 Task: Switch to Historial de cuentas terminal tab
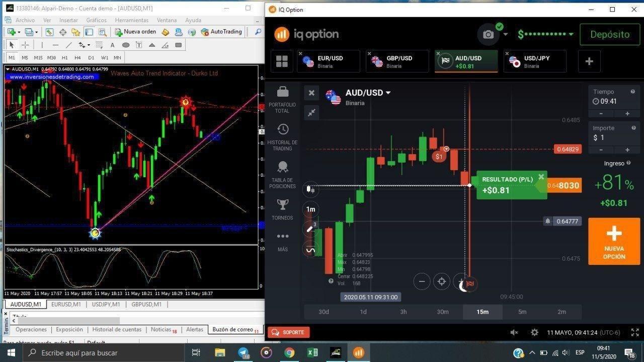(117, 329)
